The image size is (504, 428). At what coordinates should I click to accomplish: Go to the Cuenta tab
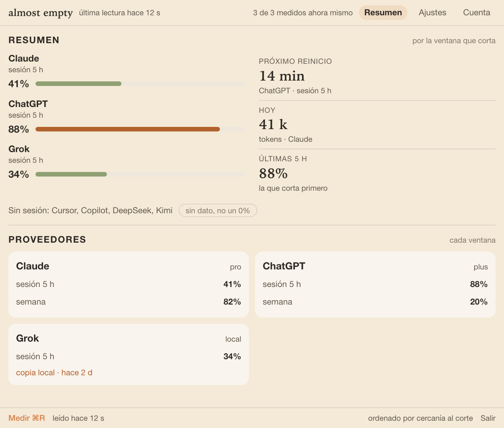[x=477, y=13]
